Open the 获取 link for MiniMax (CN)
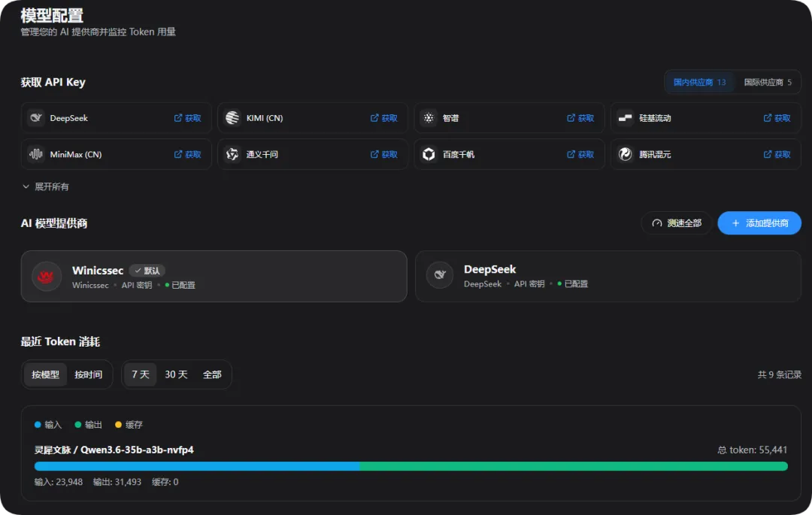812x515 pixels. pos(187,154)
